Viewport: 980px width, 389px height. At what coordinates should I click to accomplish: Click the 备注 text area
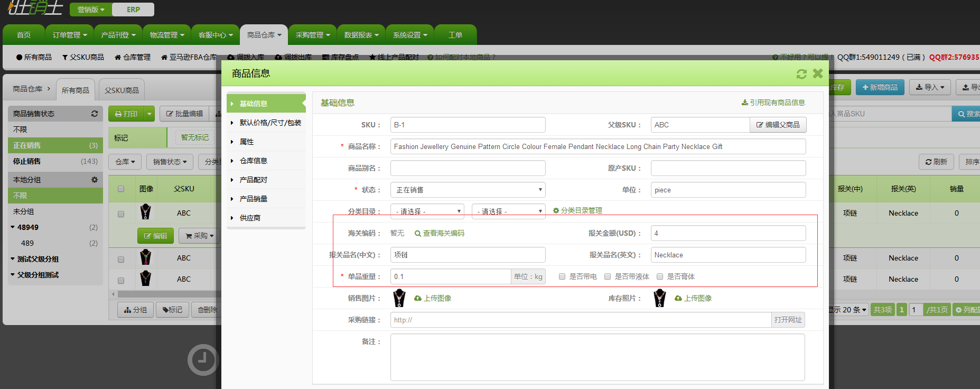point(598,357)
